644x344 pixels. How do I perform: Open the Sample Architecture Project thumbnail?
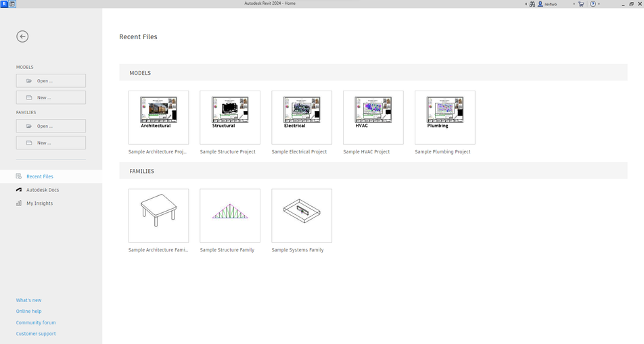tap(158, 118)
